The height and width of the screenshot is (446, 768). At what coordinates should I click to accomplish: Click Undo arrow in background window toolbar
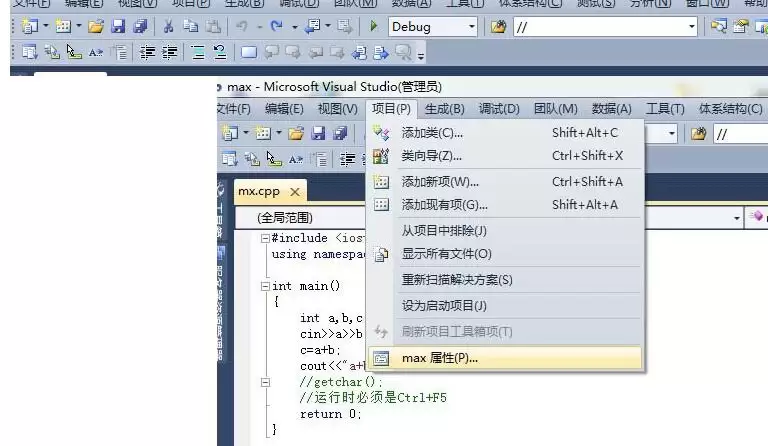(x=242, y=26)
